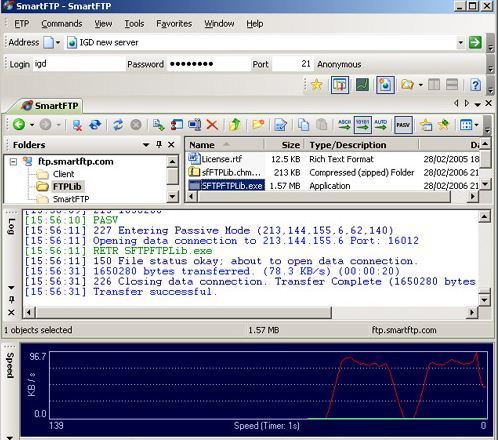Create a new folder with toolbar icon
Viewport: 498px width, 440px height.
[258, 125]
